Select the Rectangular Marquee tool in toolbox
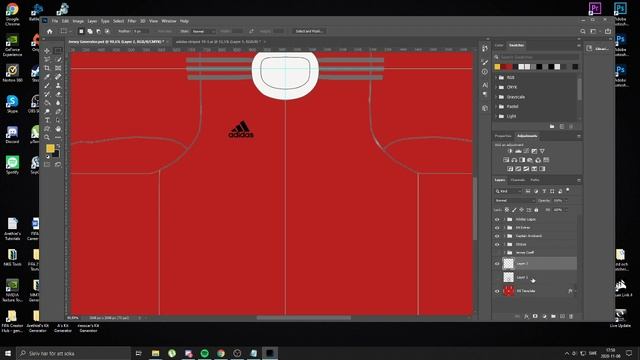Image resolution: width=640 pixels, height=360 pixels. (58, 51)
